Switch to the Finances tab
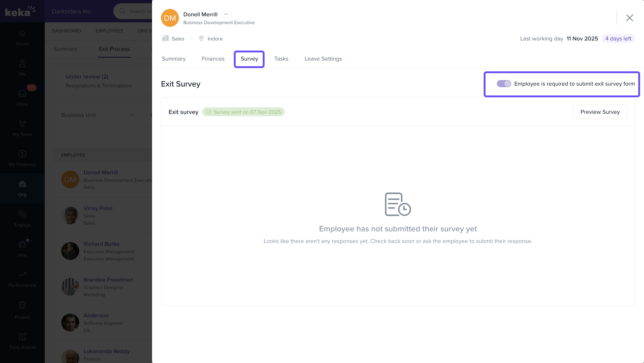Viewport: 644px width, 363px height. 213,59
